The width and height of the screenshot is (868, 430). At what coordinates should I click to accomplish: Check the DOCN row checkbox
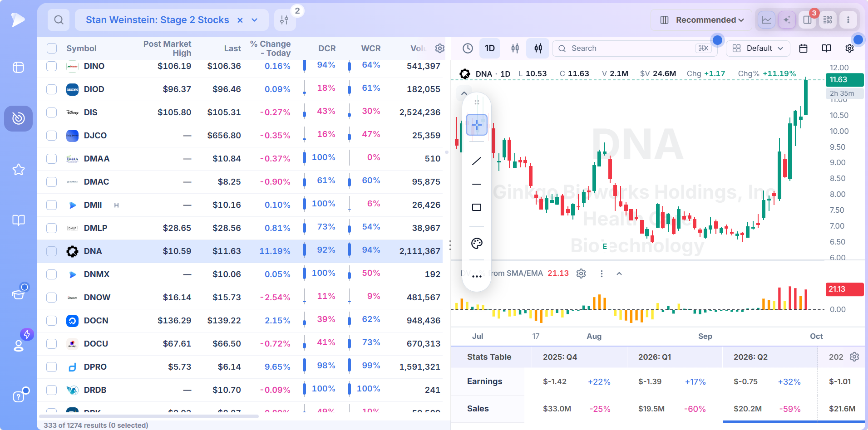tap(52, 321)
